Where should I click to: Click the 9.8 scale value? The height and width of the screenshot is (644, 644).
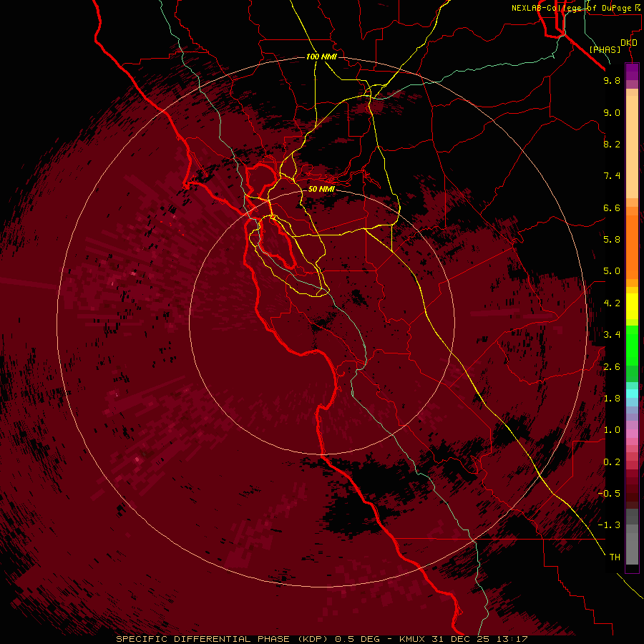click(612, 80)
